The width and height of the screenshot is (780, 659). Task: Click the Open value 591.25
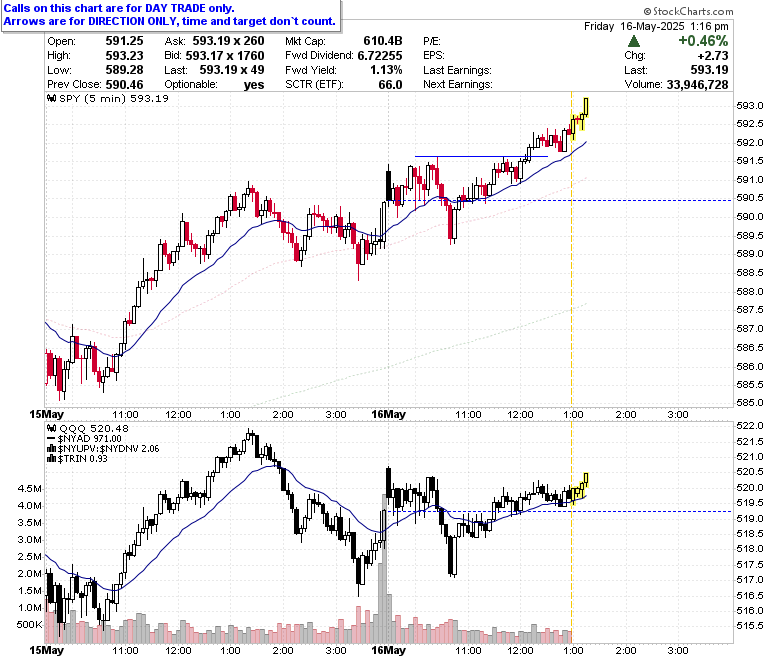click(x=124, y=41)
